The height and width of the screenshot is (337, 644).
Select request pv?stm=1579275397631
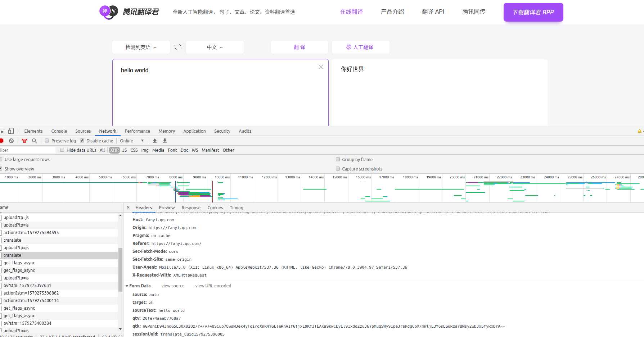coord(59,286)
